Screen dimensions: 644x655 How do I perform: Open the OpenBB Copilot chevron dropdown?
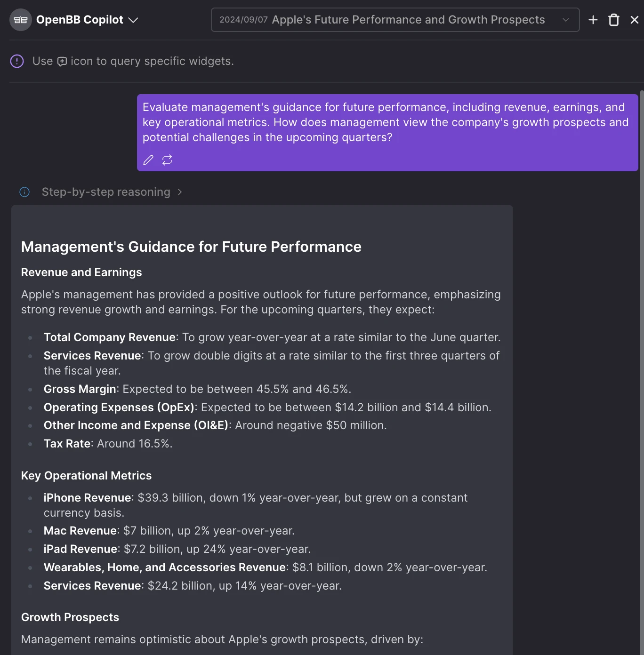click(x=133, y=20)
